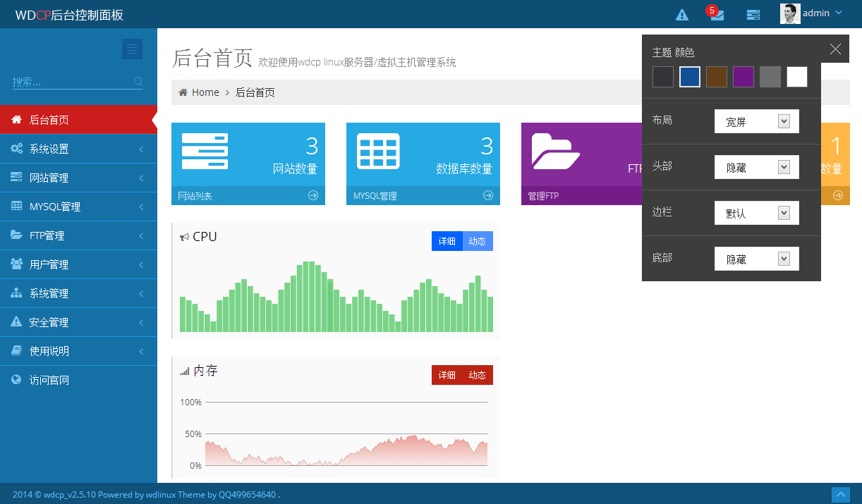Expand chevron beside 安全管理
This screenshot has width=862, height=504.
click(x=141, y=323)
